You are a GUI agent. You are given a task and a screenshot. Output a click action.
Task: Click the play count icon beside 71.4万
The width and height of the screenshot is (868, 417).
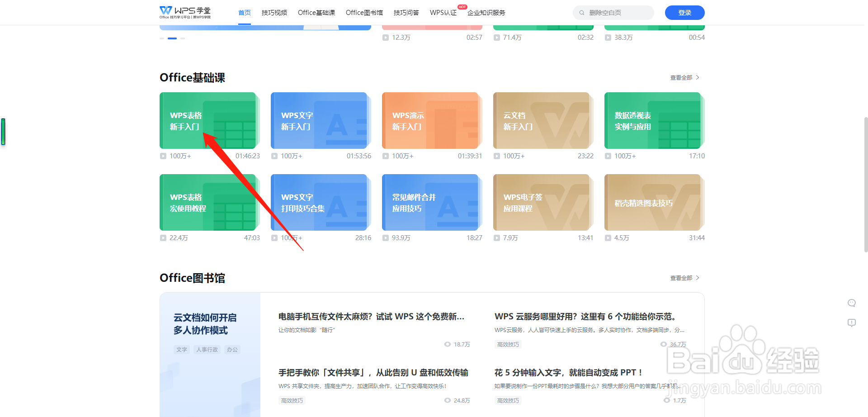pos(497,38)
